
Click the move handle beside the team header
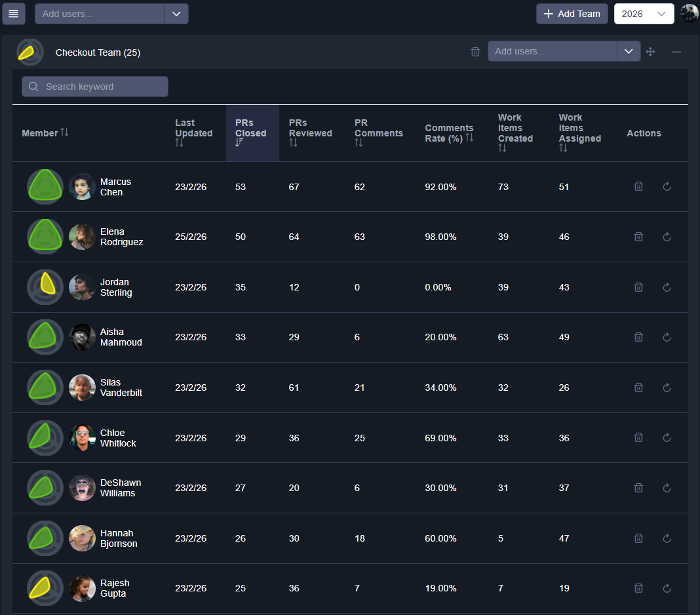click(x=650, y=51)
